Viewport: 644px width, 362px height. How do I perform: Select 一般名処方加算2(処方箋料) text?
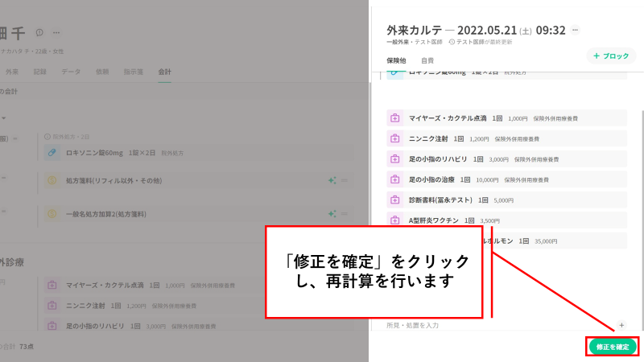coord(106,214)
